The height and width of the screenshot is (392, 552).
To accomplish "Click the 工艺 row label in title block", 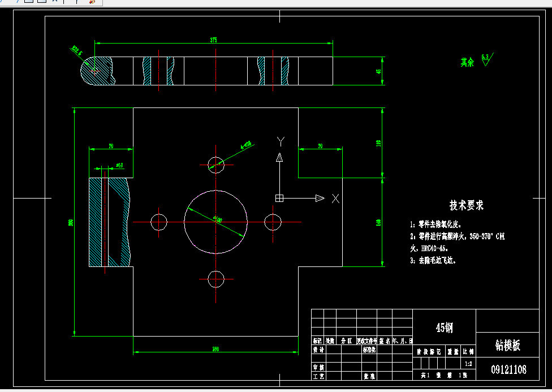I will point(318,376).
